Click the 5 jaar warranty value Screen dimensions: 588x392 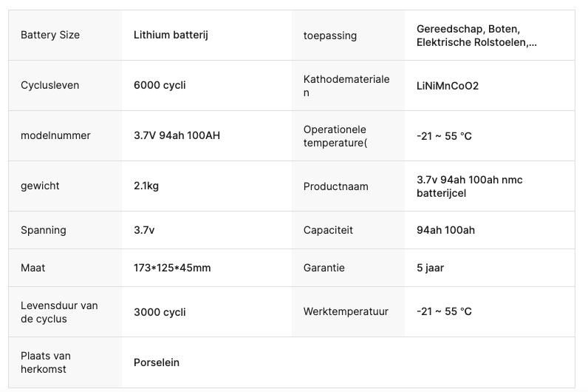pos(430,268)
